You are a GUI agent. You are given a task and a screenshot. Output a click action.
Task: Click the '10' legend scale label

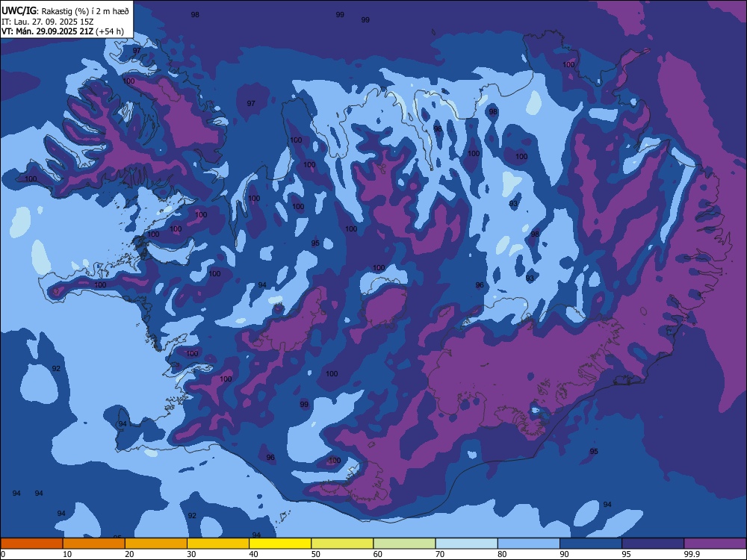[67, 554]
